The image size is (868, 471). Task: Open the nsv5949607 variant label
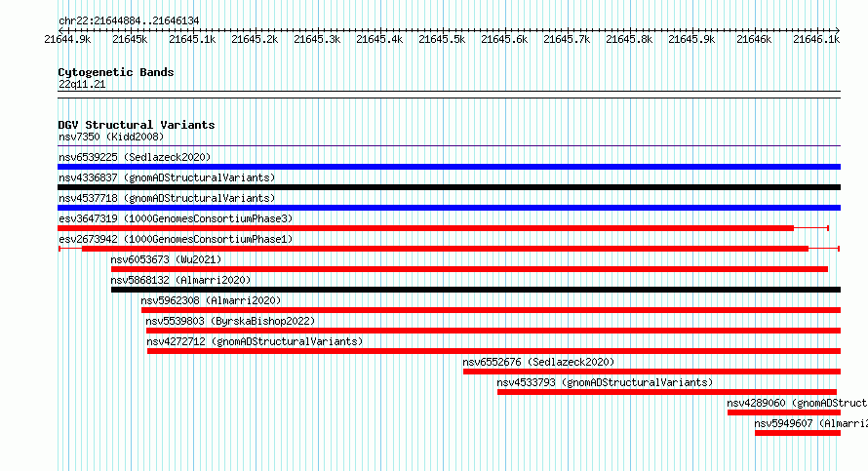811,423
